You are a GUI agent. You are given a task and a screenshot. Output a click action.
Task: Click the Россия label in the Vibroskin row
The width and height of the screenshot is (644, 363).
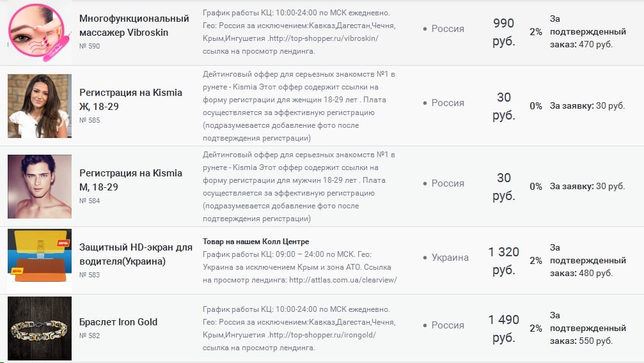(x=448, y=29)
